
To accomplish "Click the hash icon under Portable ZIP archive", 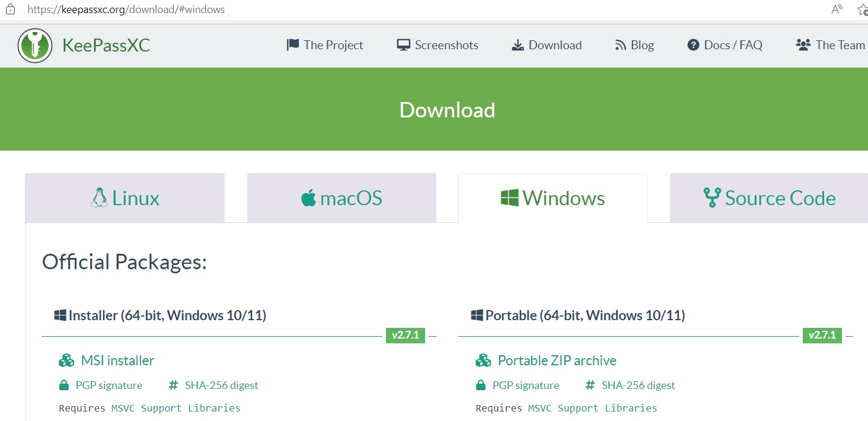I will [590, 385].
